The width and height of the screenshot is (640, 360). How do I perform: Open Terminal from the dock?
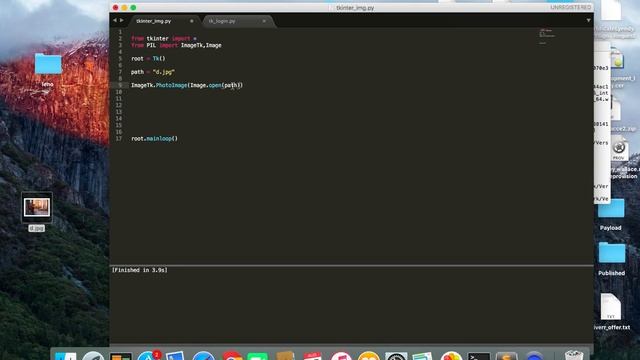click(479, 356)
